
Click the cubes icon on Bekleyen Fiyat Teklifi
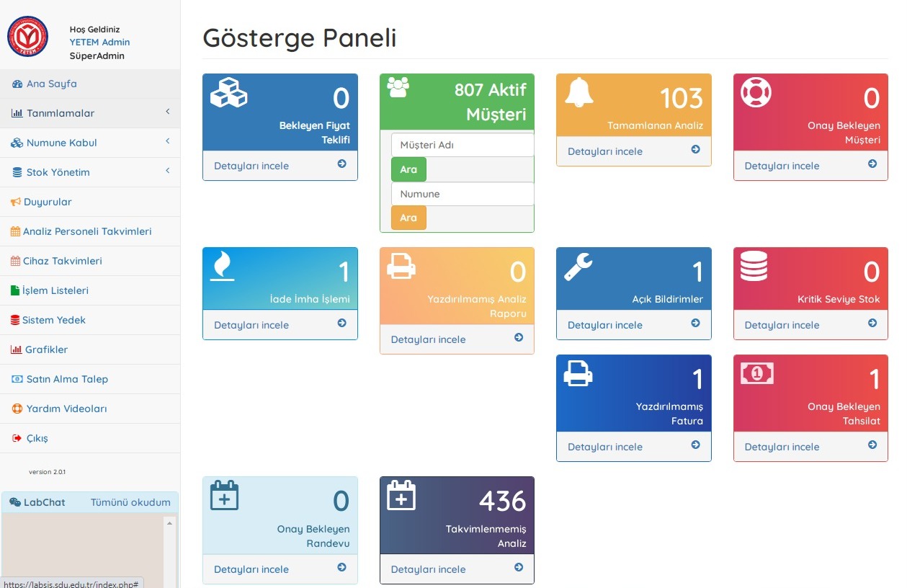coord(228,93)
